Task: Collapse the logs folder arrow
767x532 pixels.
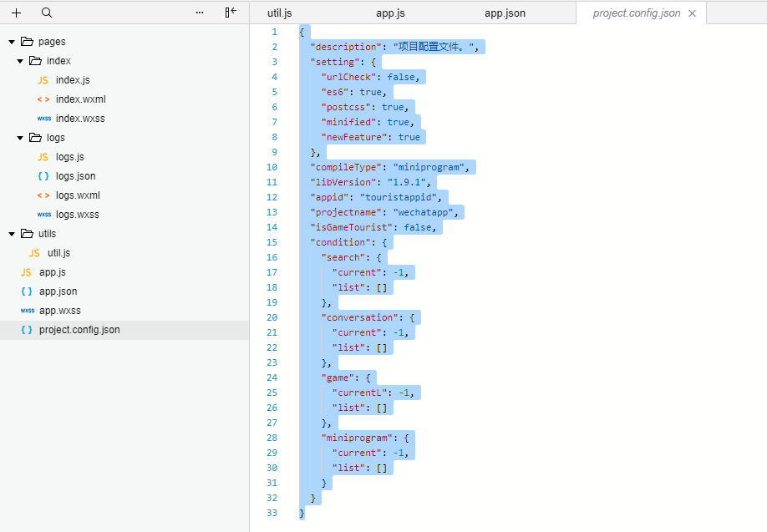Action: pyautogui.click(x=20, y=138)
